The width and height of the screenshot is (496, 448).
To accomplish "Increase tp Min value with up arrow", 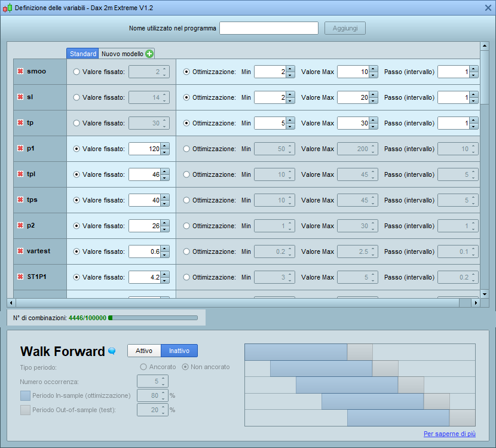I will click(290, 120).
